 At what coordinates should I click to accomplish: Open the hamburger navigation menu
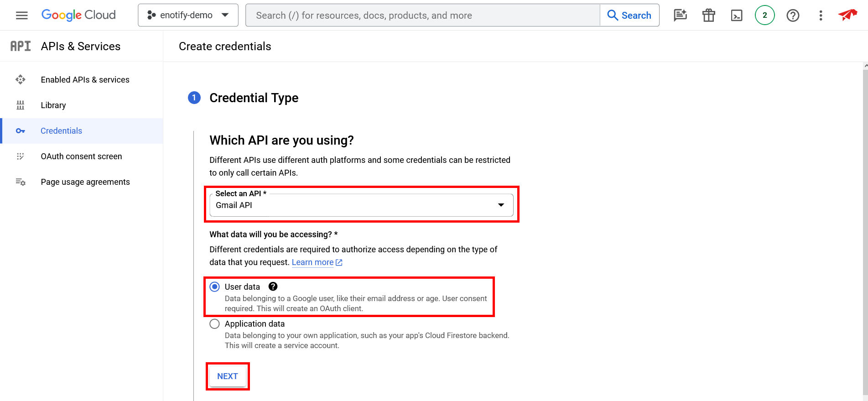click(x=21, y=16)
